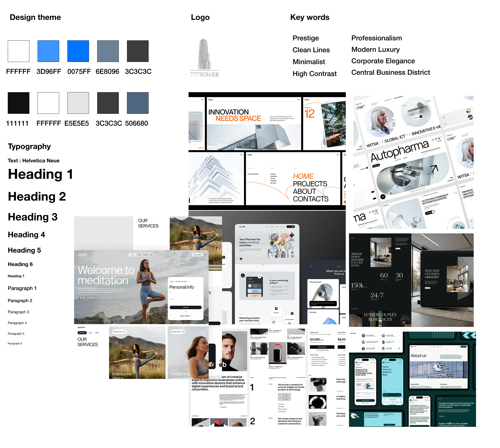Select the E5E5E5 light gray swatch
The height and width of the screenshot is (448, 500).
pyautogui.click(x=78, y=103)
